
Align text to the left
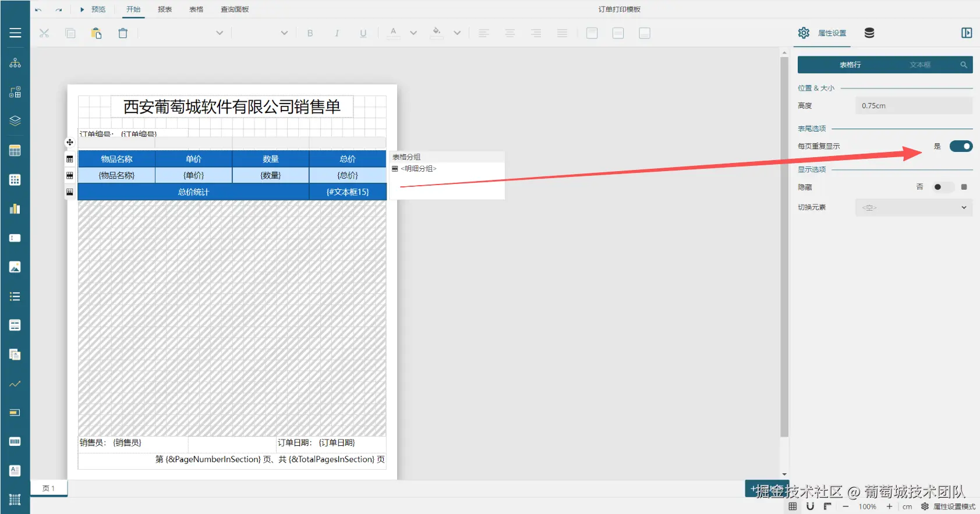pyautogui.click(x=484, y=33)
